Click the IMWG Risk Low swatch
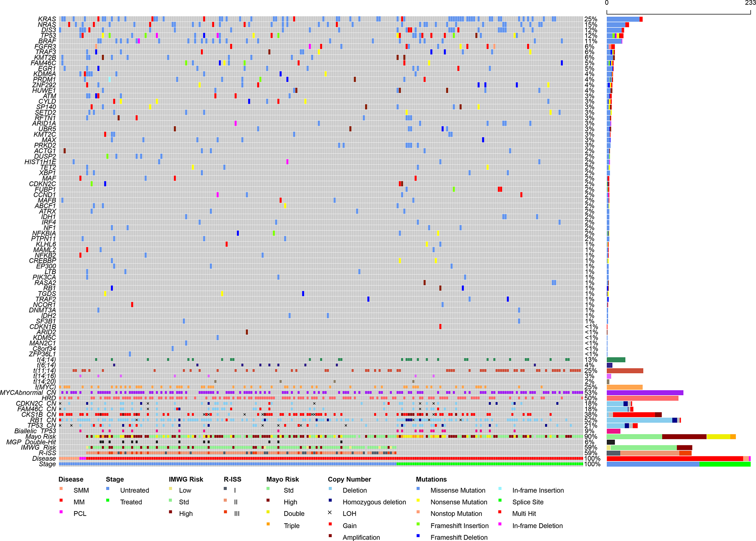Viewport: 756px width, 541px height. (170, 488)
